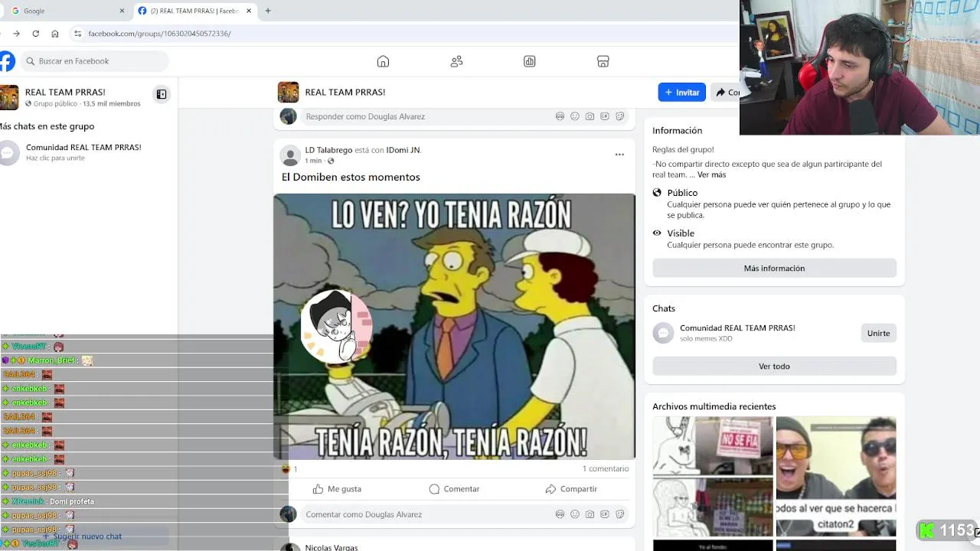The image size is (980, 551).
Task: Open Comunidad REAL TEAM PRRAS in left sidebar
Action: click(x=83, y=152)
